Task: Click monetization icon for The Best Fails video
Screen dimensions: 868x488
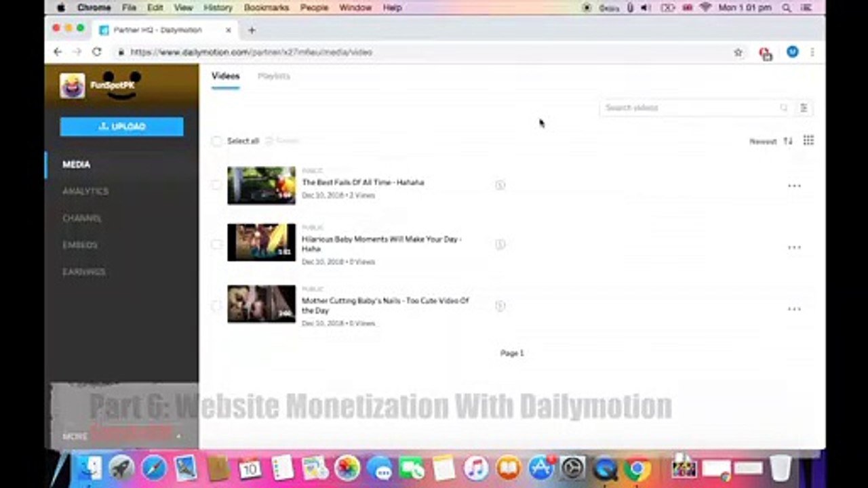Action: 500,185
